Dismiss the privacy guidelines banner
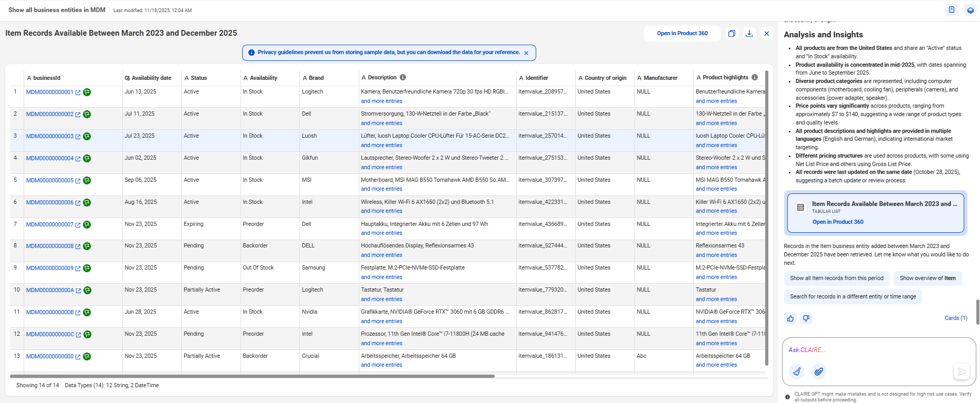The height and width of the screenshot is (403, 980). 526,53
